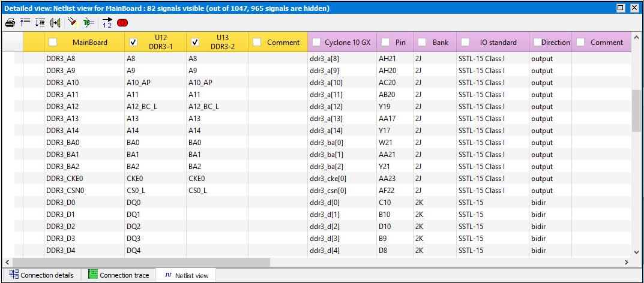This screenshot has width=644, height=283.
Task: Tick the IO standard column checkbox
Action: tap(465, 42)
